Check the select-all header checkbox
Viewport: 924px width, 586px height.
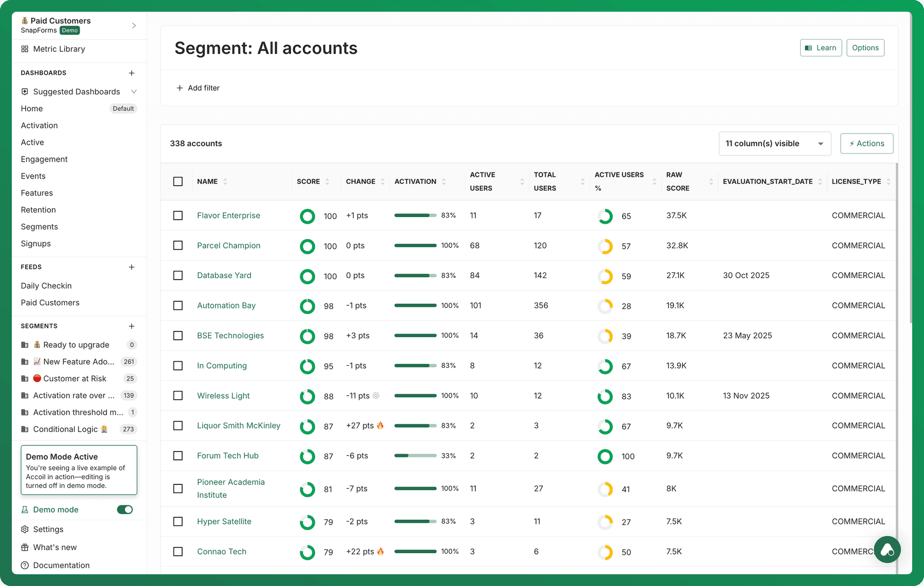coord(178,182)
